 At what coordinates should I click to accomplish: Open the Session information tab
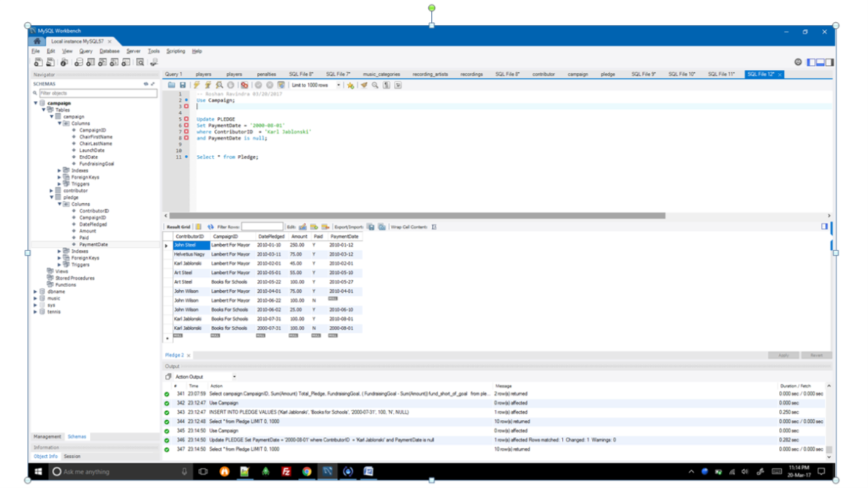click(72, 457)
